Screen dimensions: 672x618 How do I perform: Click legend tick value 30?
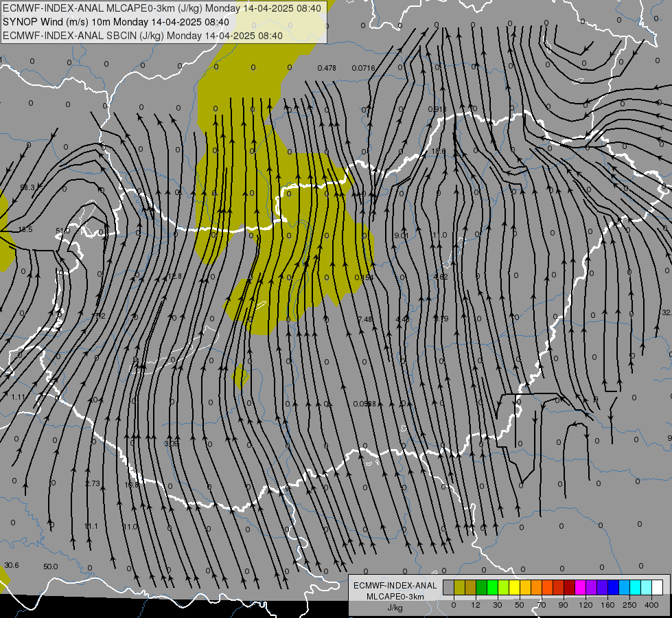(x=498, y=605)
